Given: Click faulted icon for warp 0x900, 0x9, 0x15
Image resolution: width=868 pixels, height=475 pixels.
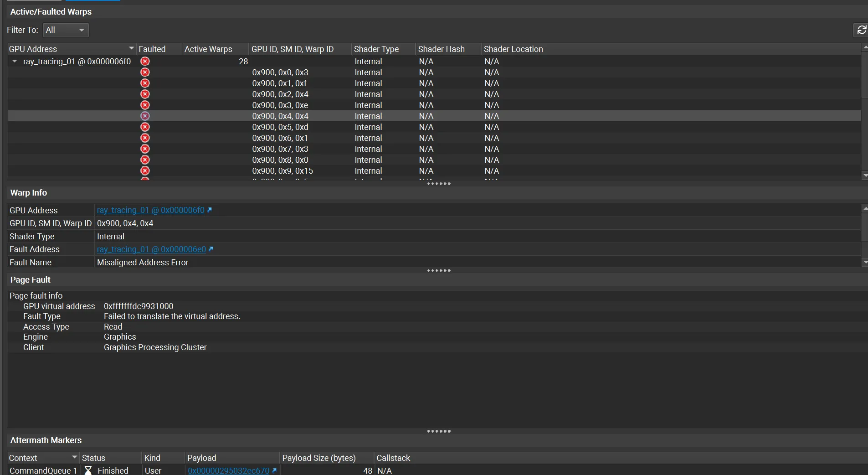Looking at the screenshot, I should pos(145,170).
